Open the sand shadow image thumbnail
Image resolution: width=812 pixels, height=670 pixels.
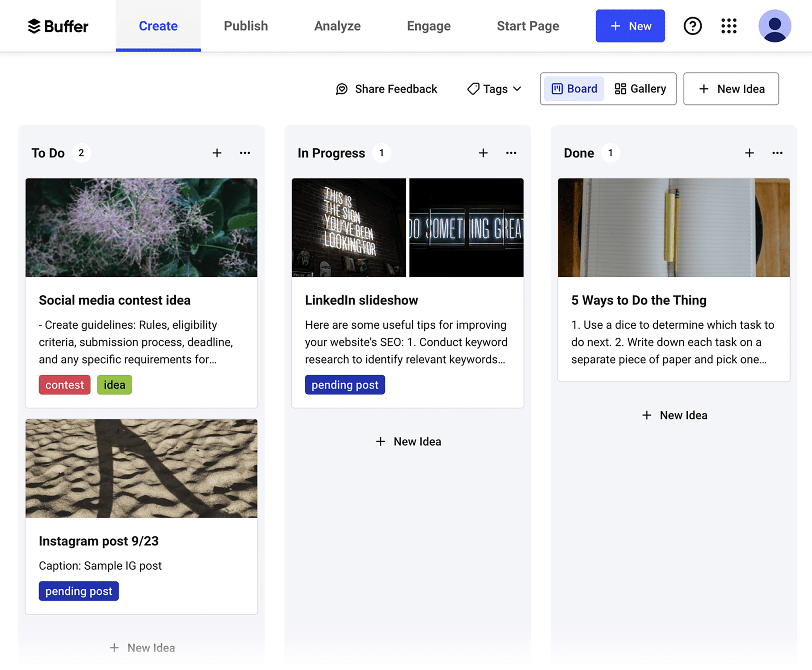pyautogui.click(x=142, y=469)
